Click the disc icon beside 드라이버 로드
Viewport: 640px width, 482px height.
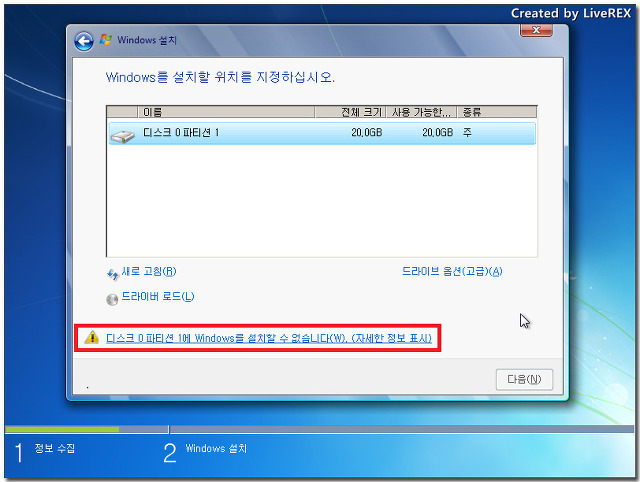[112, 300]
